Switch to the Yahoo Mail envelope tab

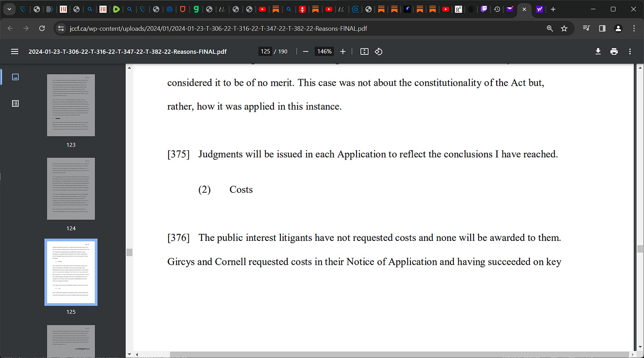click(510, 9)
